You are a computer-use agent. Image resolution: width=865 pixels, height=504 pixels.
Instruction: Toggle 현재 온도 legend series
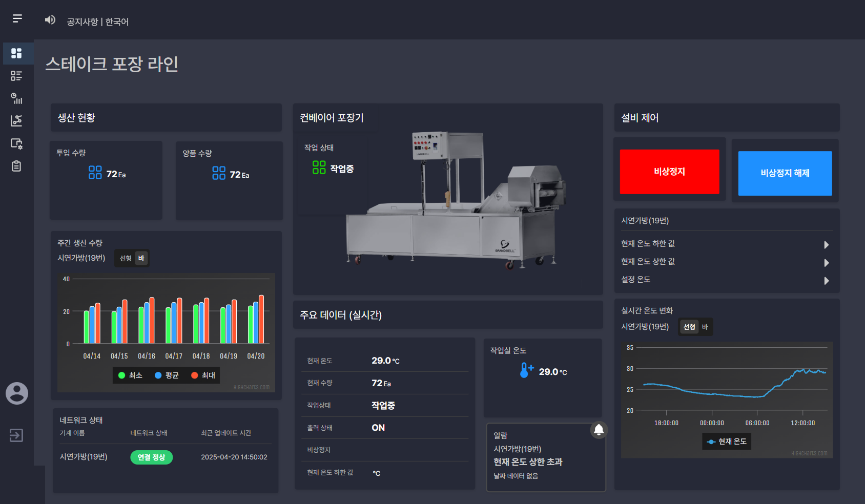coord(727,442)
